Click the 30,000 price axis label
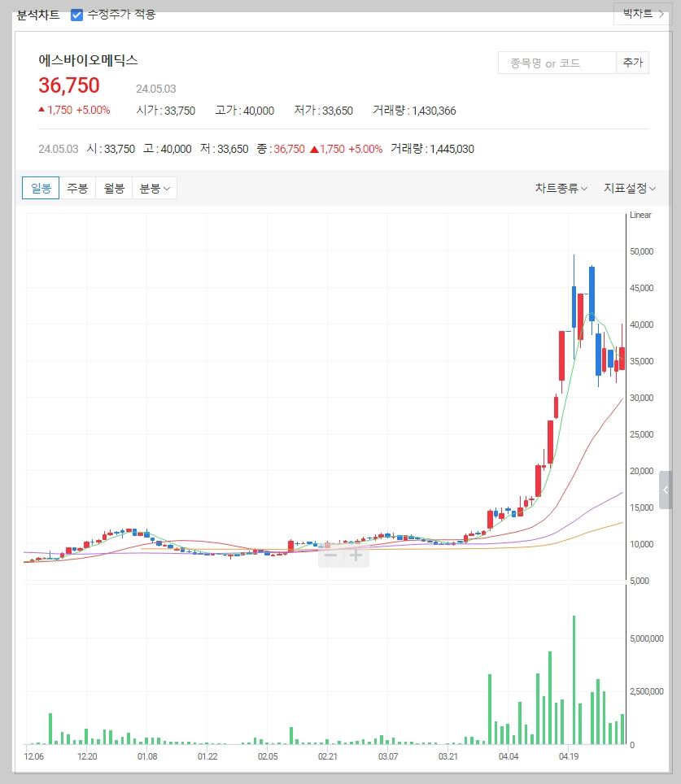The width and height of the screenshot is (681, 784). pos(641,398)
